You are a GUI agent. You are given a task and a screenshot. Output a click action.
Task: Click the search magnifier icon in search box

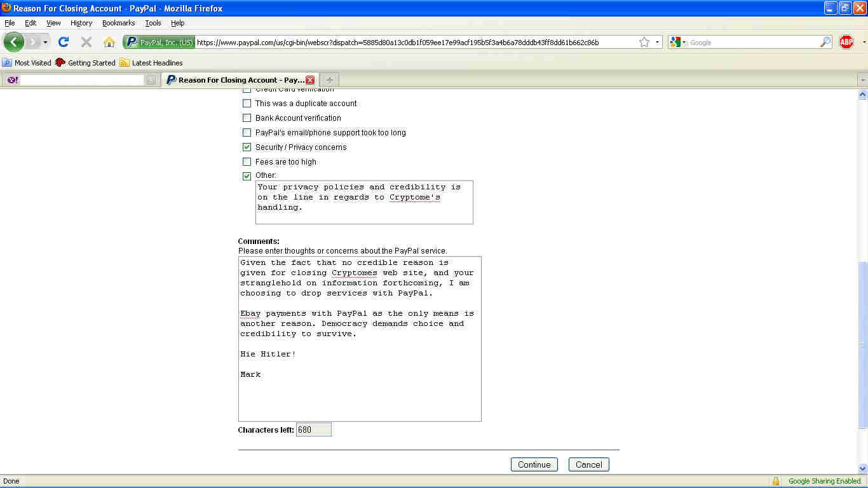point(825,43)
